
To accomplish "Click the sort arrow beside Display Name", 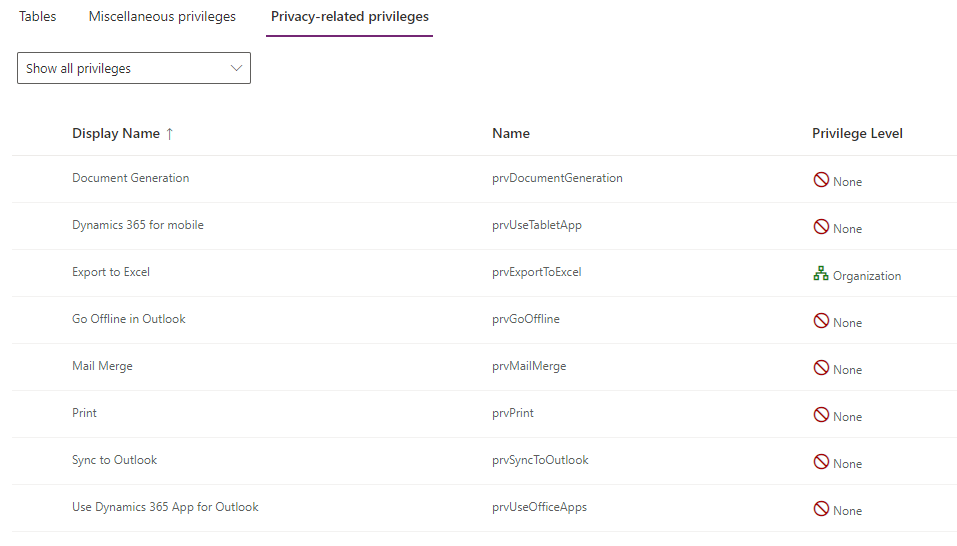I will tap(169, 134).
